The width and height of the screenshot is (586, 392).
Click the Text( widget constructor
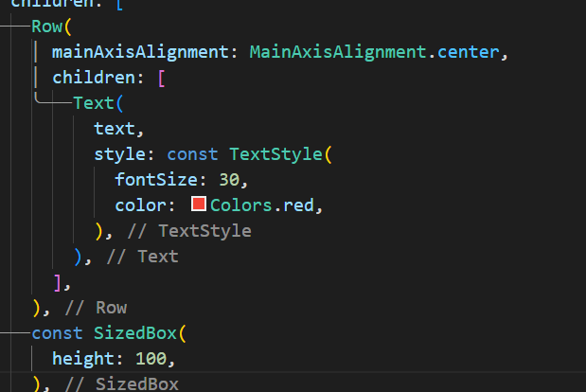[x=98, y=103]
